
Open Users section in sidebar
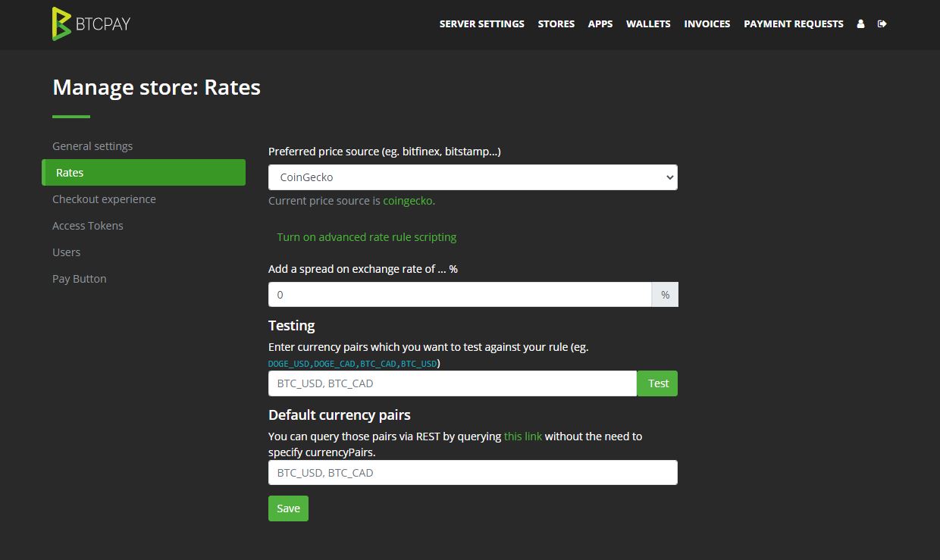(66, 252)
